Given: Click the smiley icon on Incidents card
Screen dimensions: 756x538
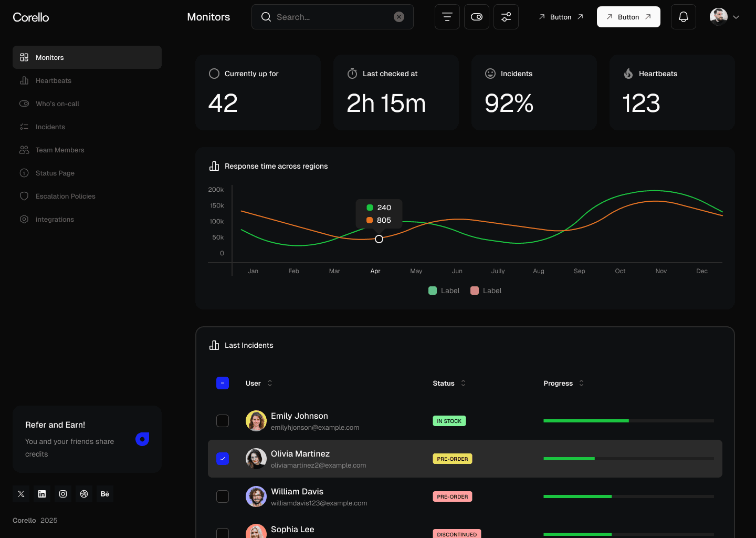Looking at the screenshot, I should click(490, 74).
